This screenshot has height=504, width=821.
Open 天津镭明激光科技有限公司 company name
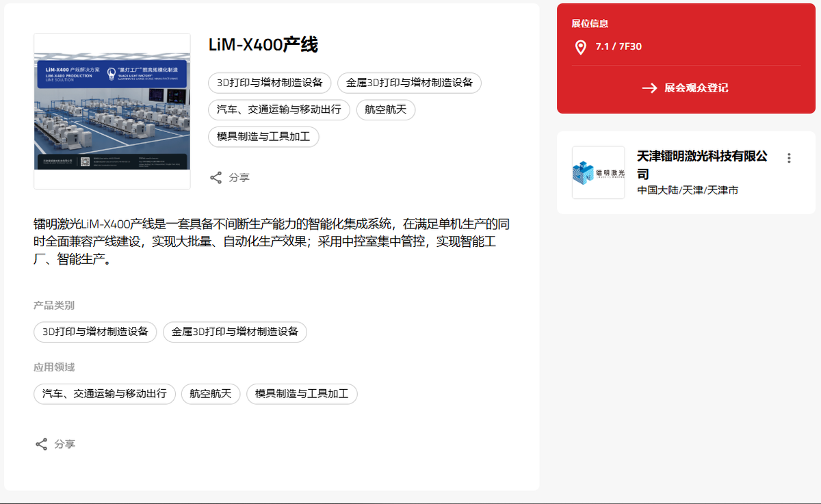(x=703, y=165)
